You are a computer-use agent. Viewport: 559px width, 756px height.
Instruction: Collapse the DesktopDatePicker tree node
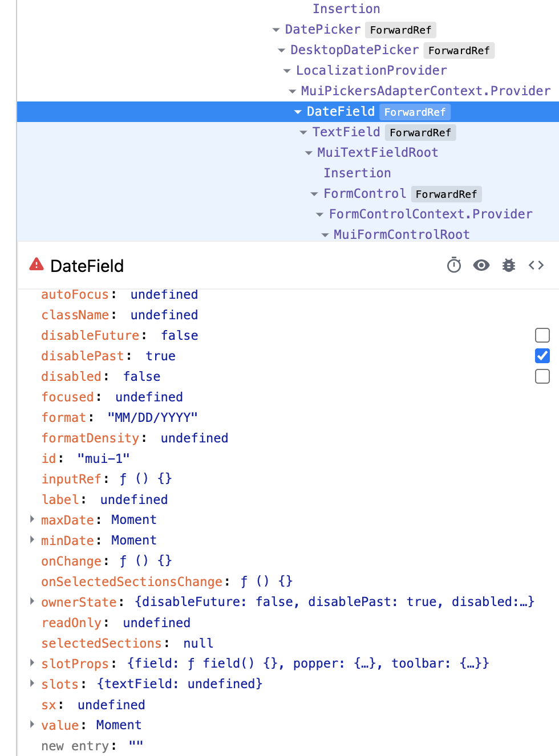pyautogui.click(x=282, y=50)
